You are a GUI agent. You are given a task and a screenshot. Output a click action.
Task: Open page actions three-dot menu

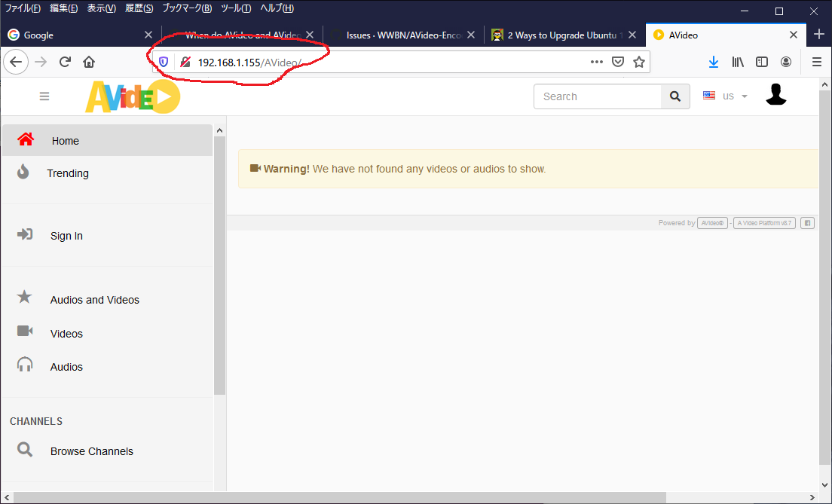click(x=596, y=62)
